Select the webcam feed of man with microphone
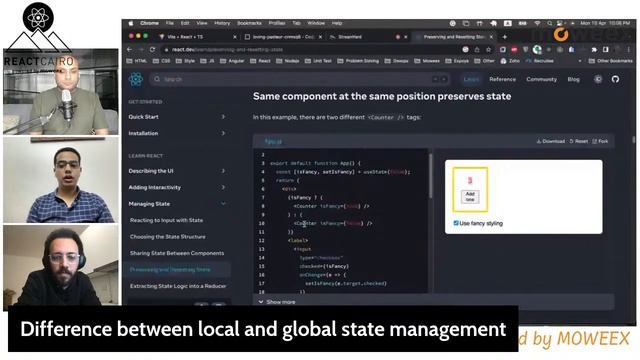Screen dimensions: 640x360 [61, 91]
